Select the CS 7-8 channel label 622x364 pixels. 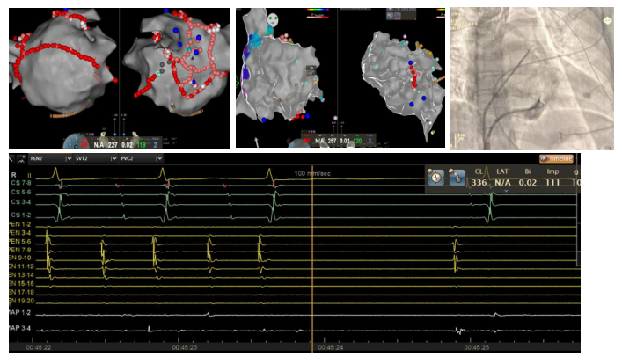(x=21, y=183)
